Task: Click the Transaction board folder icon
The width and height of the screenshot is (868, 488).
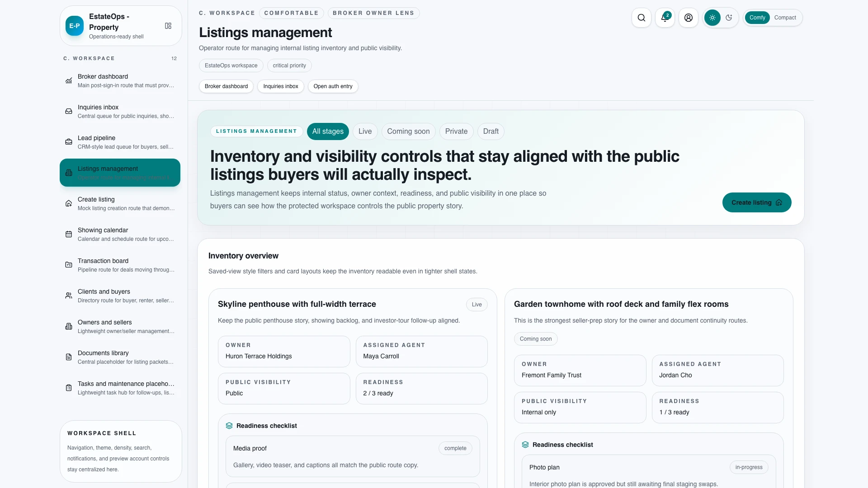Action: [69, 265]
